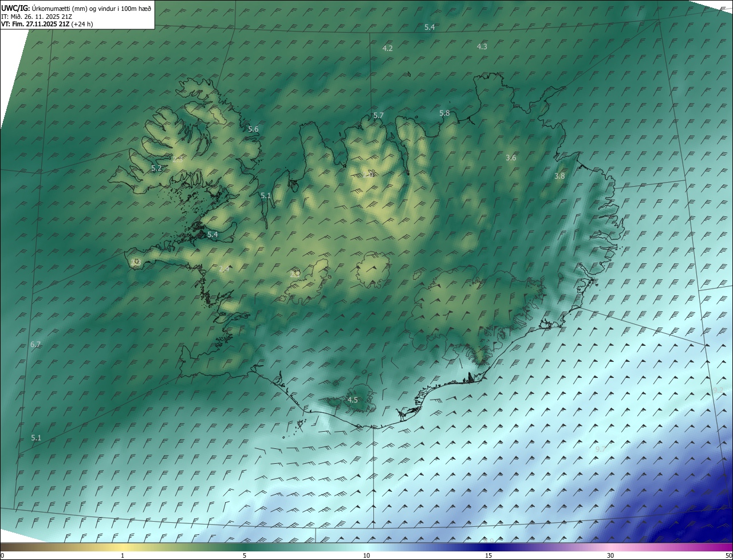Click the color scale label '0'

[x=2, y=555]
